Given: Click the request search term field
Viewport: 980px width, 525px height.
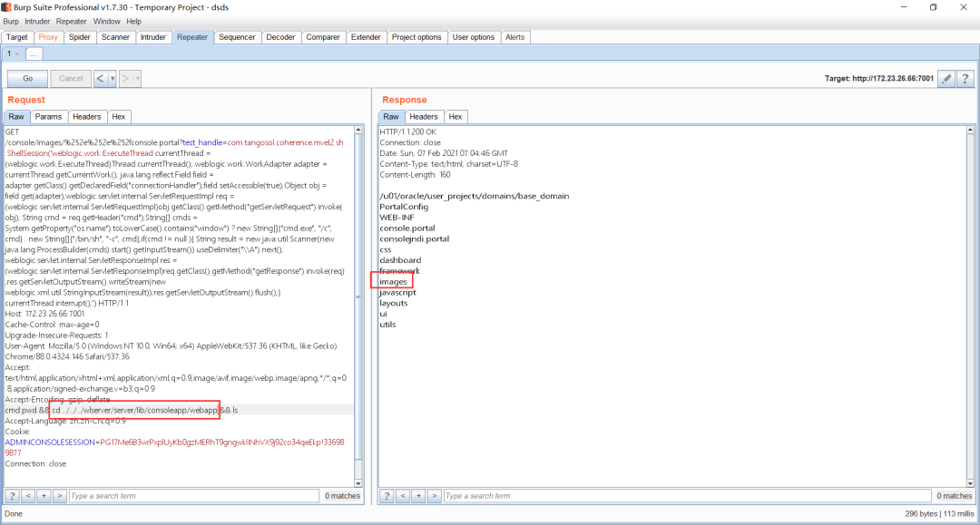Looking at the screenshot, I should [194, 496].
